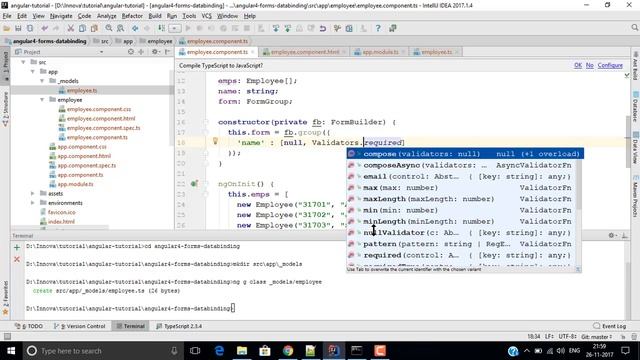Open the File menu
The image size is (640, 360).
tap(7, 16)
